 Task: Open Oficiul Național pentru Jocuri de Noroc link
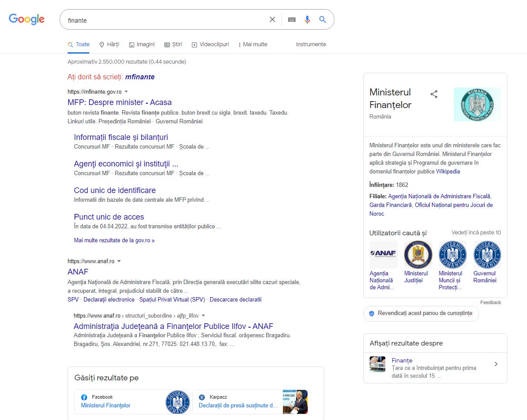432,210
